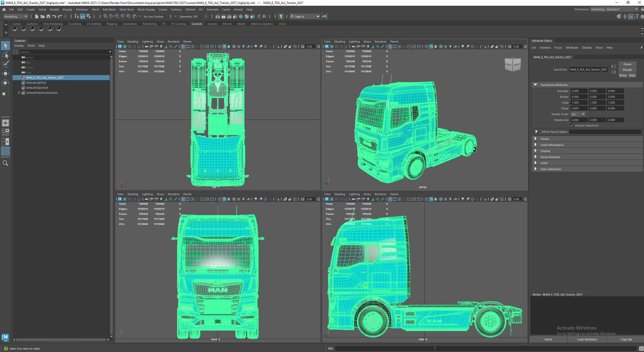Switch to the Rigging shelf tab
Image resolution: width=644 pixels, height=352 pixels.
(112, 24)
